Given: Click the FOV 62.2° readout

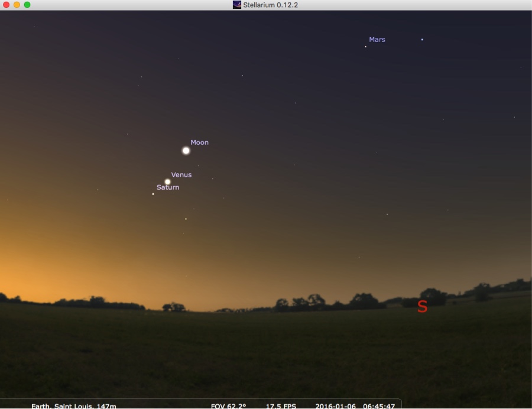Looking at the screenshot, I should click(x=228, y=406).
